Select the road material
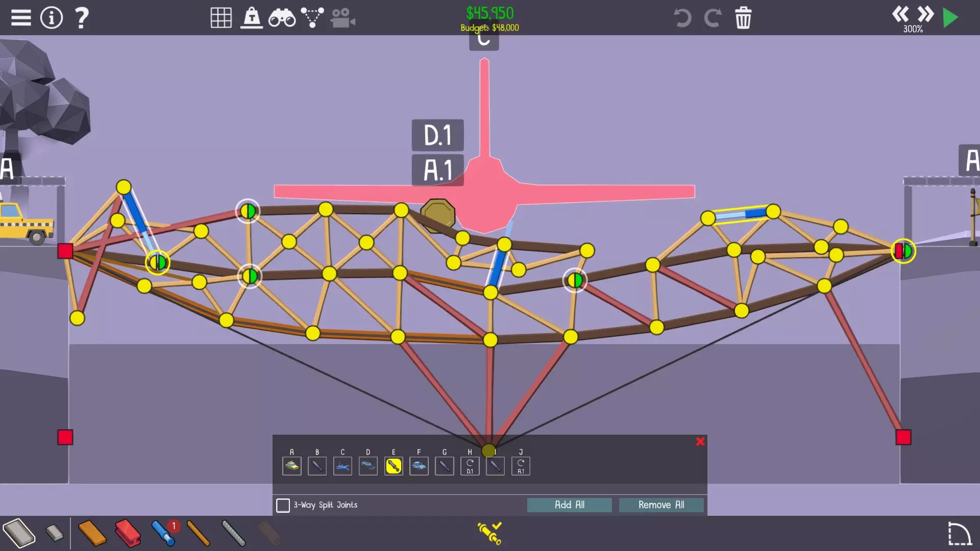980x551 pixels. 19,533
